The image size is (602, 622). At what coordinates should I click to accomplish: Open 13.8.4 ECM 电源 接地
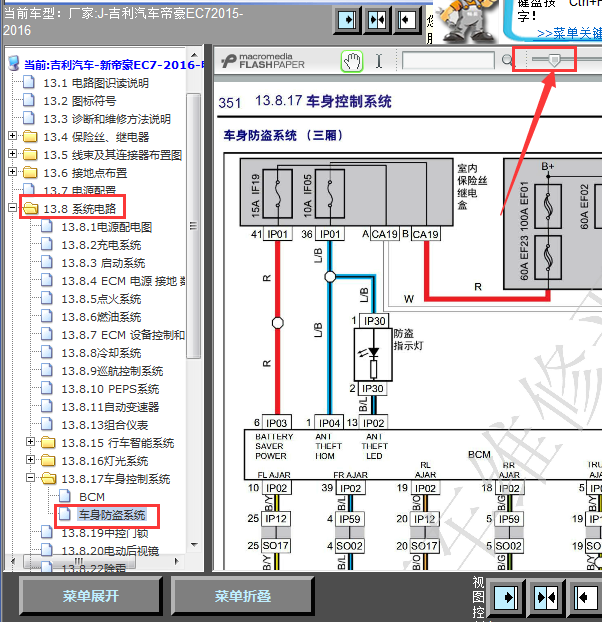tap(123, 281)
